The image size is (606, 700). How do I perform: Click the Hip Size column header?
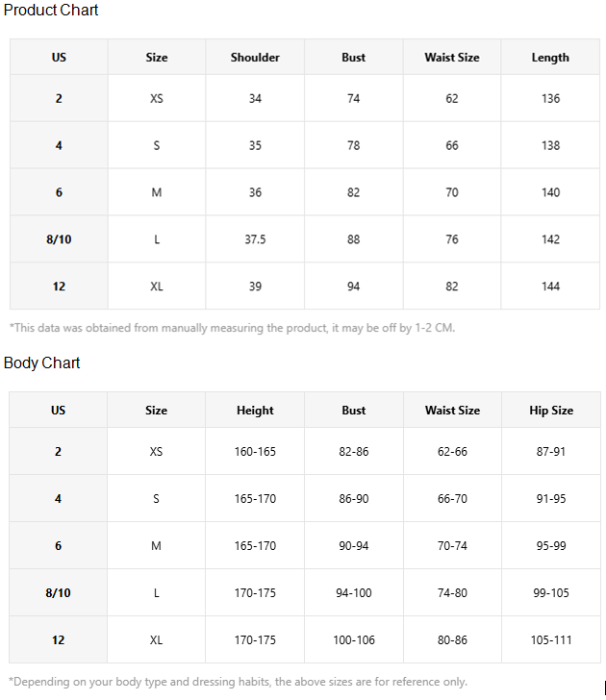pos(551,411)
